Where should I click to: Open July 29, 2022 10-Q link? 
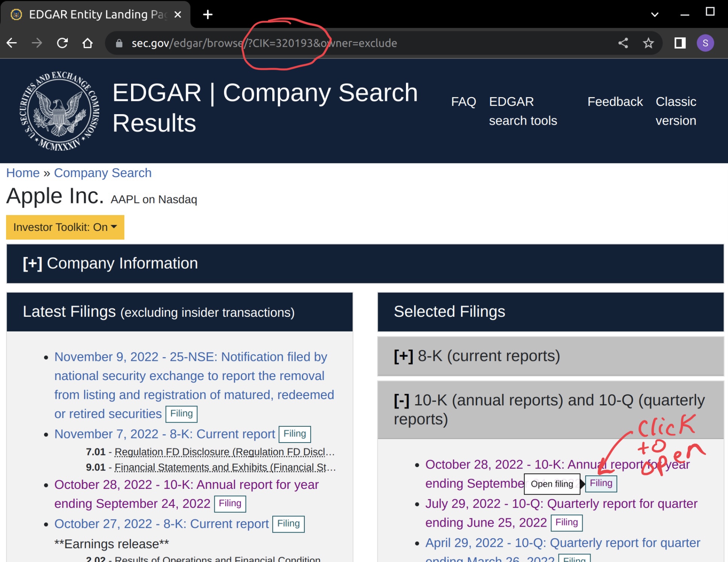click(561, 513)
